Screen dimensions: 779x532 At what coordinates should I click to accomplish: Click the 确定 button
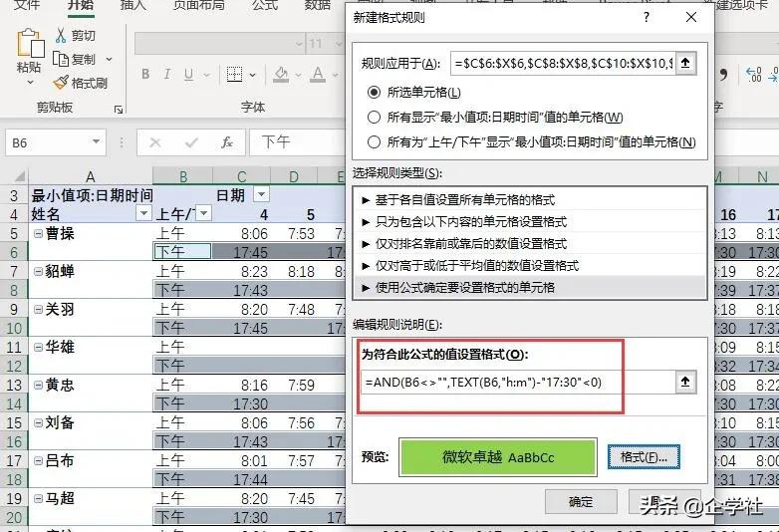[581, 502]
